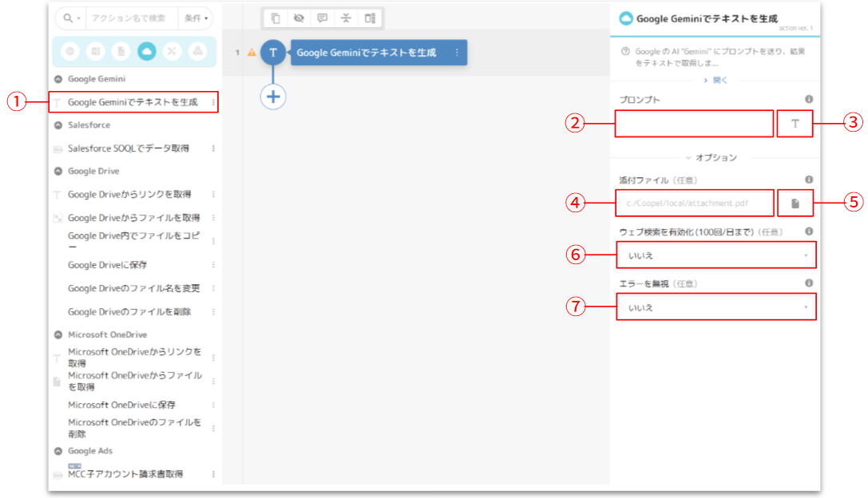Open the エラーを無視 dropdown
868x498 pixels.
716,307
